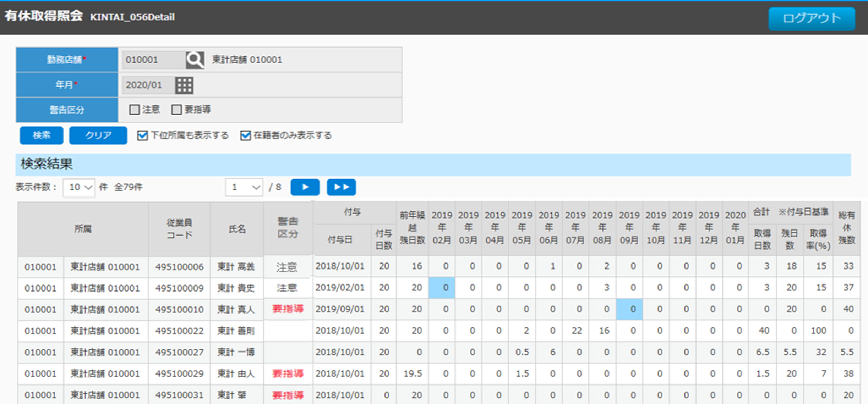The height and width of the screenshot is (404, 868).
Task: Select employee code 495100022 cell
Action: pyautogui.click(x=179, y=331)
